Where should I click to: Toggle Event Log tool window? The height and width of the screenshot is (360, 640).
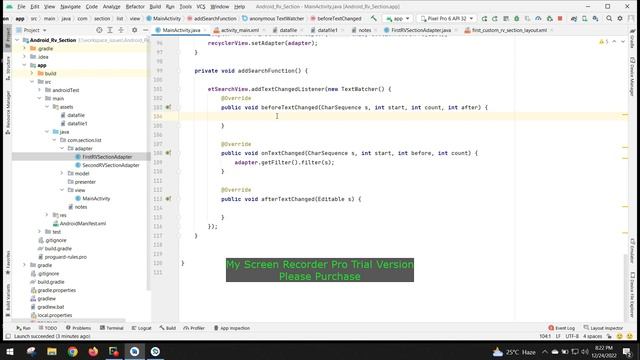pos(562,328)
